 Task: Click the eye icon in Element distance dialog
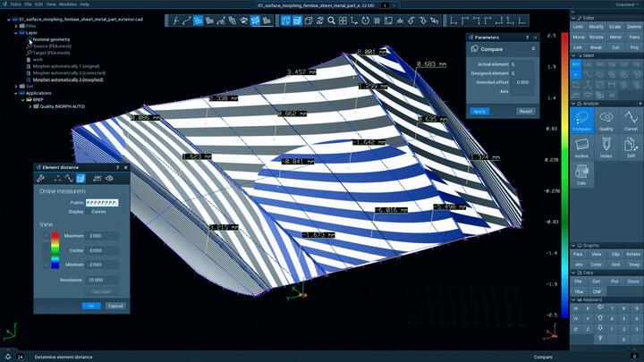pyautogui.click(x=110, y=178)
